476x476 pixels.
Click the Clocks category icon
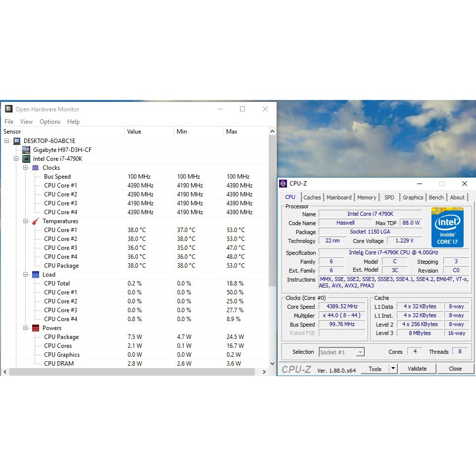(36, 168)
